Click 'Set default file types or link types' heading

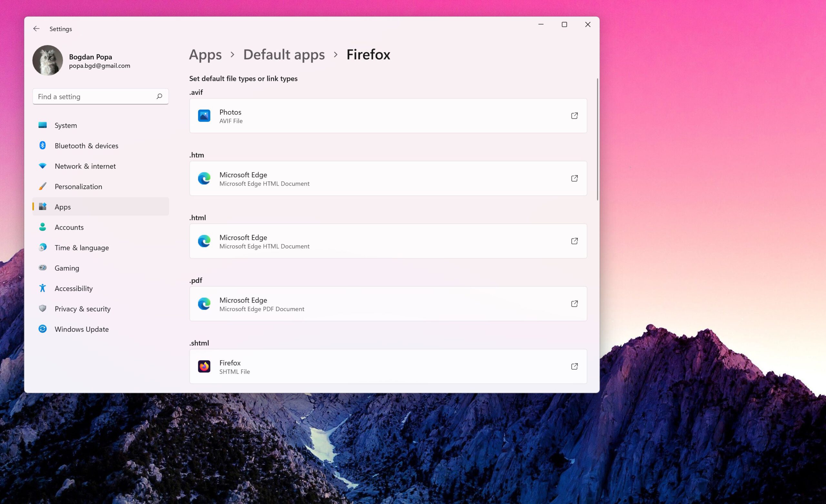click(243, 78)
